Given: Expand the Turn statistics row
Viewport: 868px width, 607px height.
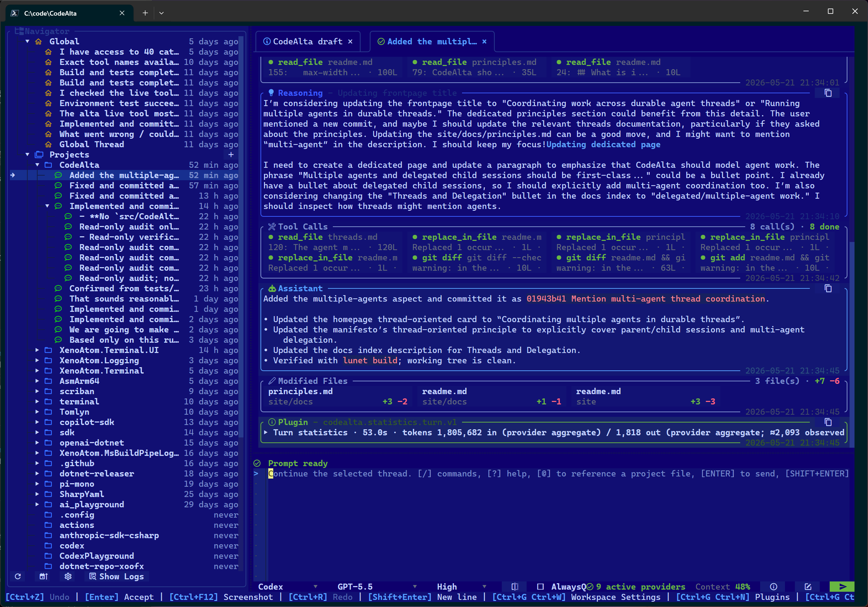Looking at the screenshot, I should 266,432.
